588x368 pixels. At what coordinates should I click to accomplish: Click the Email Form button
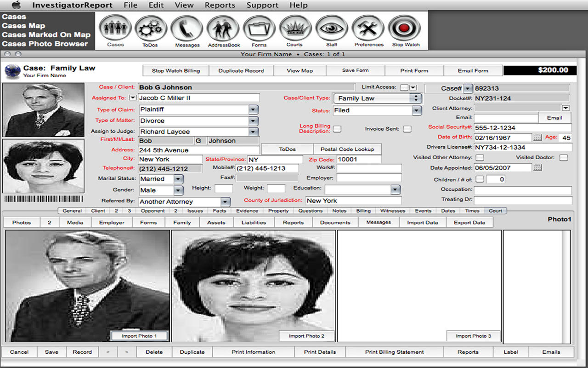tap(473, 70)
